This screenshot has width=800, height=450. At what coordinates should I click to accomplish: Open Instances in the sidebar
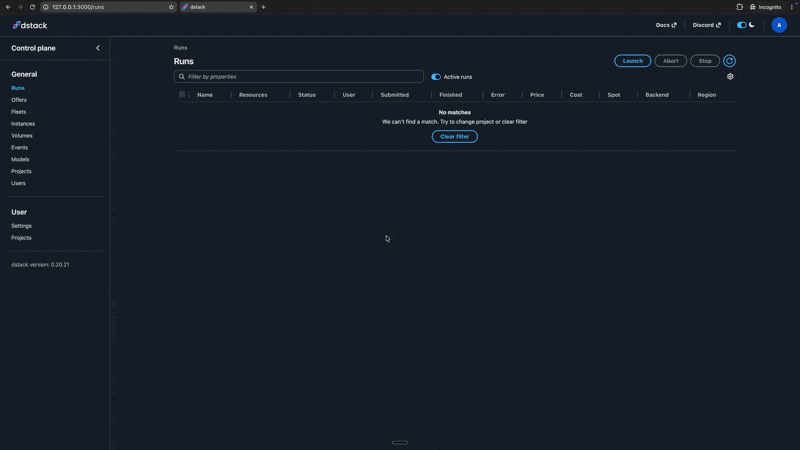(23, 123)
